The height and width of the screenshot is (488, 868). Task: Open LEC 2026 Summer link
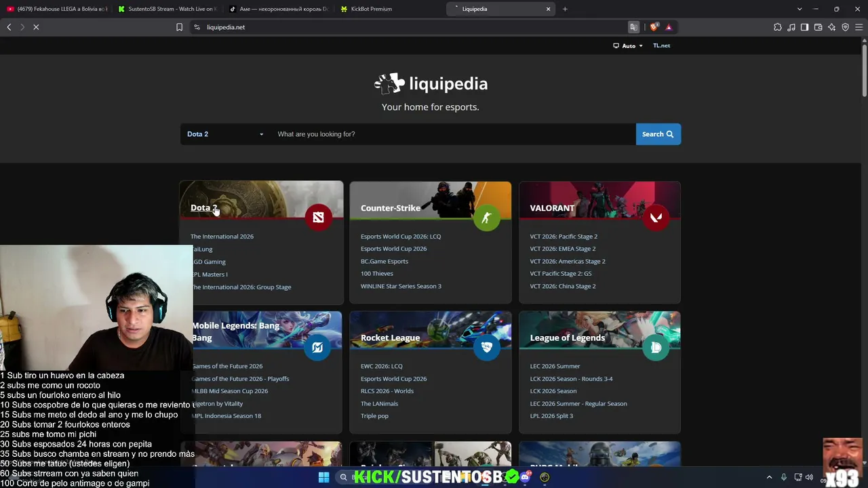(x=555, y=366)
